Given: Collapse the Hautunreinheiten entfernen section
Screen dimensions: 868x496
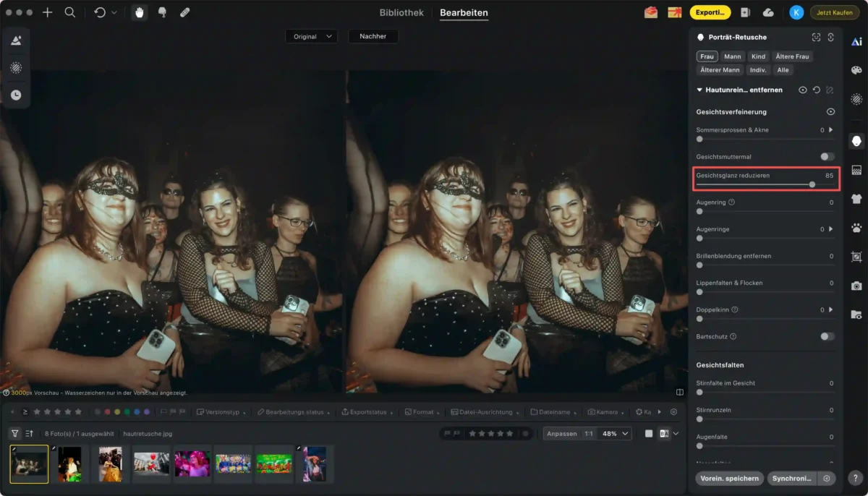Looking at the screenshot, I should coord(699,90).
